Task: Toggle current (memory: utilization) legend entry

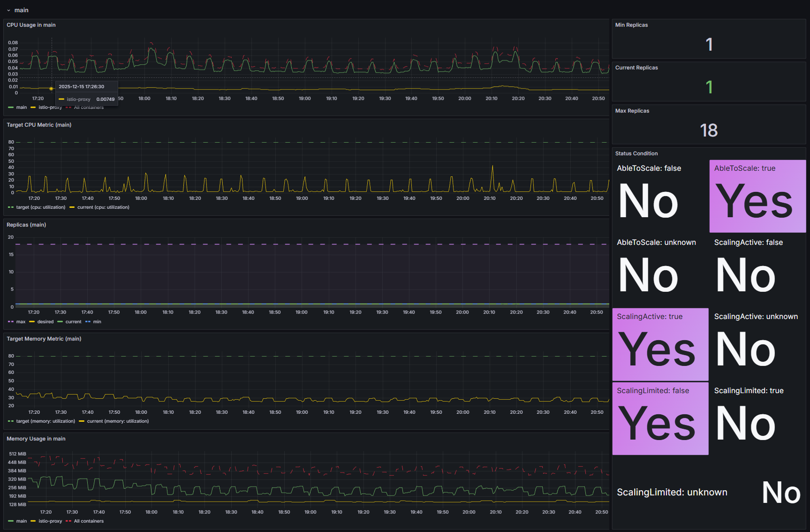Action: (x=118, y=421)
